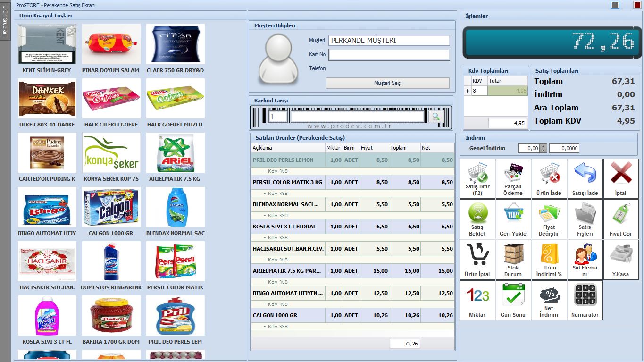Screen dimensions: 644x362
Task: Click window close red square button
Action: [637, 5]
